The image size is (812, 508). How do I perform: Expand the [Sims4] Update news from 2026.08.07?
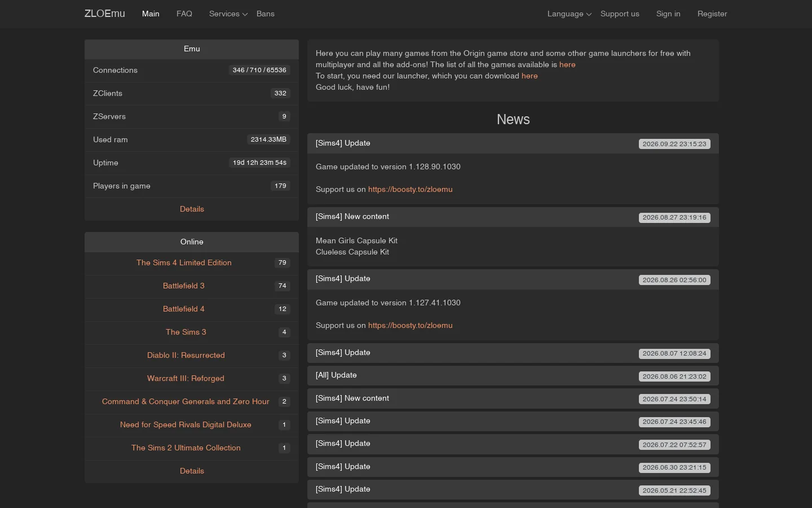(513, 353)
